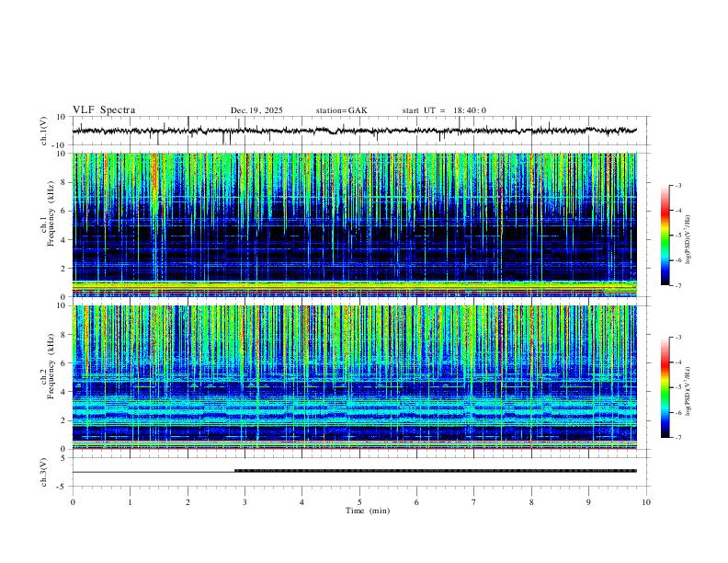Click the ch.1 "Frequency (kHz)" axis label
This screenshot has width=728, height=563.
(x=51, y=214)
